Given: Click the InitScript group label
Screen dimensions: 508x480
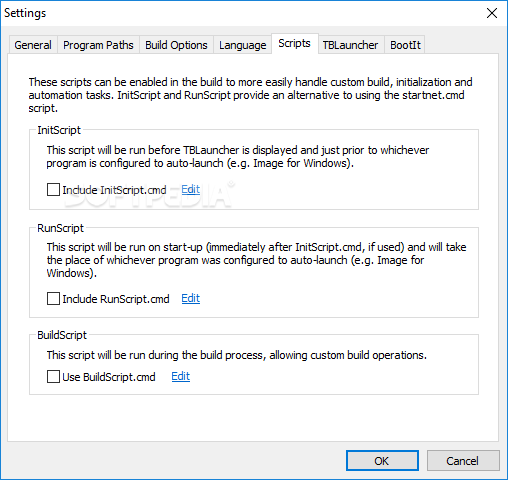Looking at the screenshot, I should (59, 130).
